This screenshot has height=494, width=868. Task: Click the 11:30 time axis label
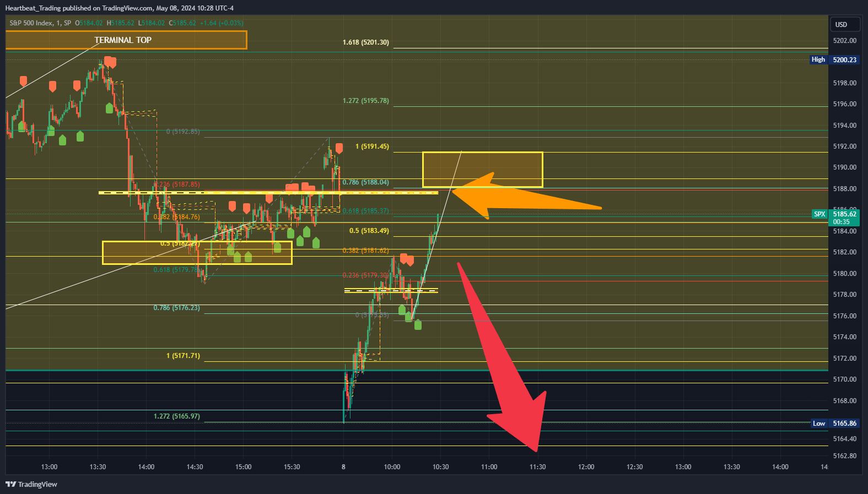coord(537,467)
